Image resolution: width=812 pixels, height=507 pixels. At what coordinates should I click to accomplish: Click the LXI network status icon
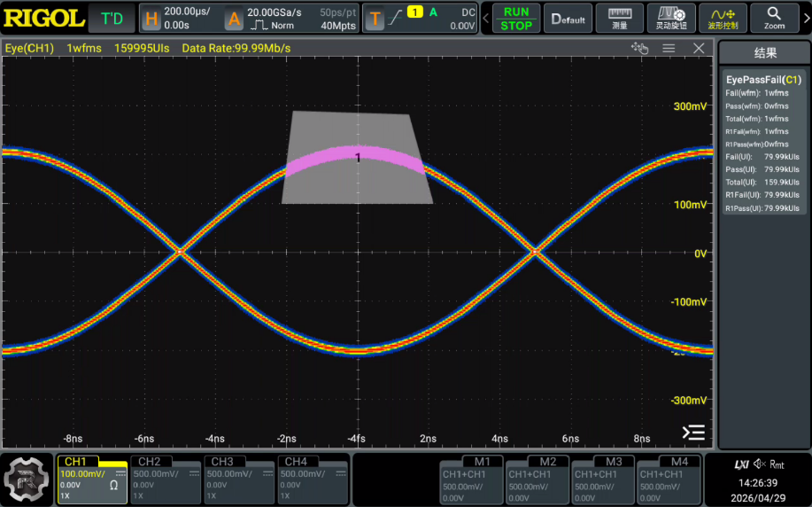pos(741,464)
